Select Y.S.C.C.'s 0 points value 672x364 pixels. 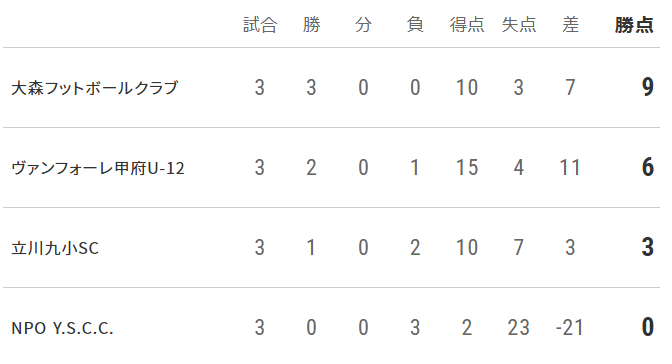pyautogui.click(x=648, y=328)
